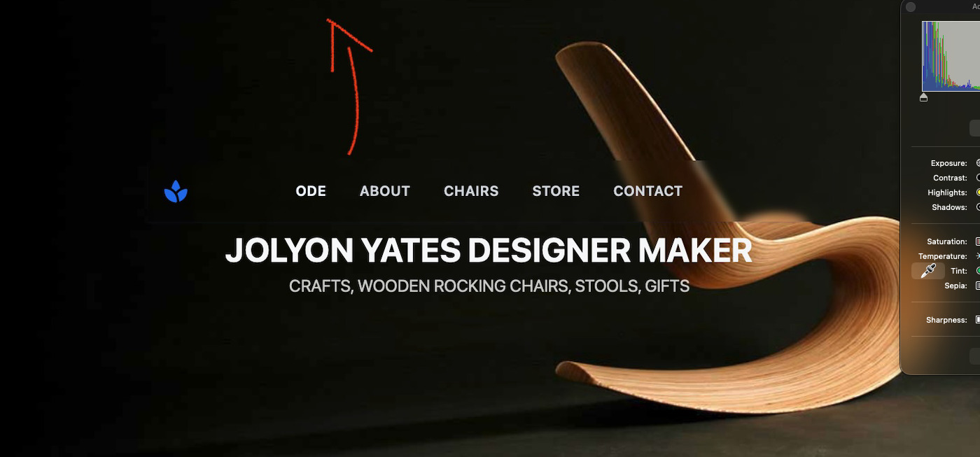Visit the STORE link

(x=556, y=191)
